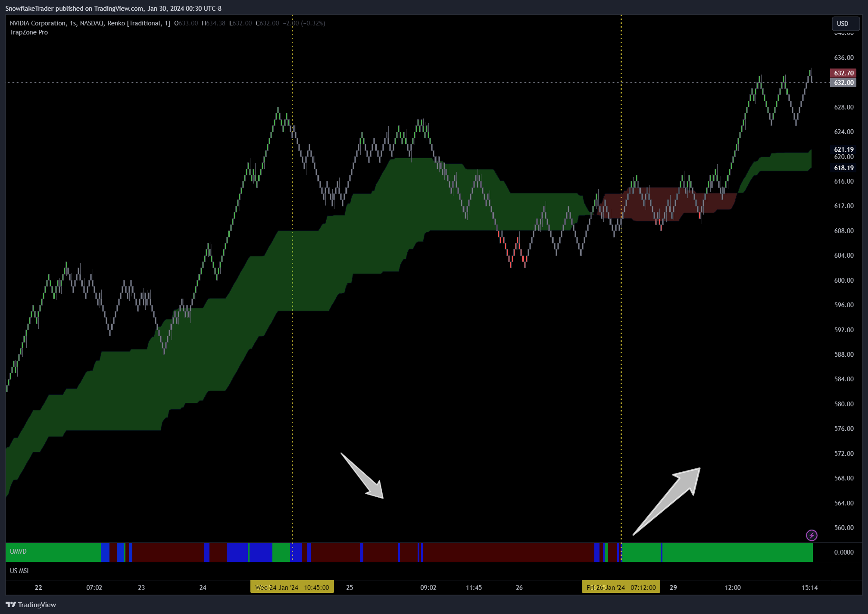Click the 632.70 red price label
Viewport: 868px width, 614px height.
click(843, 73)
